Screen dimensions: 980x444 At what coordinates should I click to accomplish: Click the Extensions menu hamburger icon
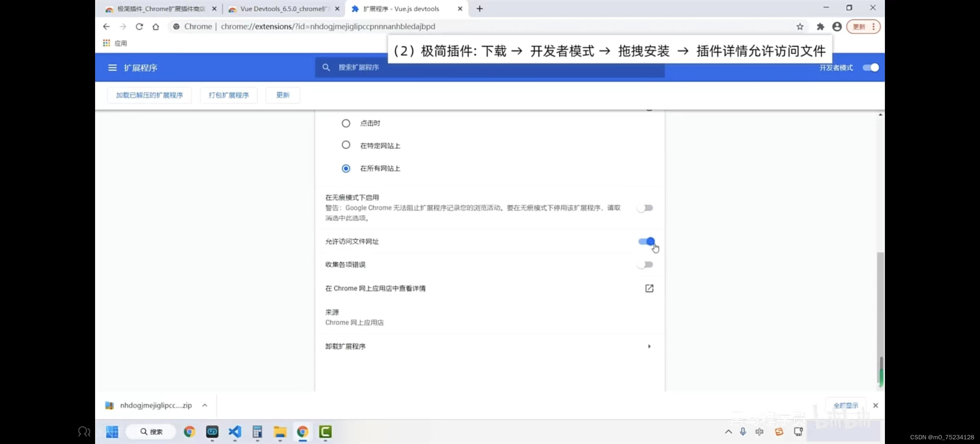point(112,67)
